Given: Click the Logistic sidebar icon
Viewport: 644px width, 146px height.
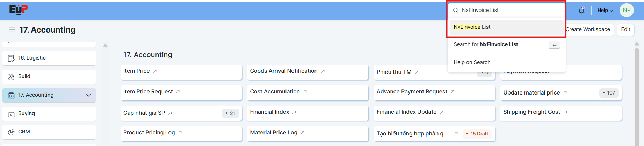Looking at the screenshot, I should (11, 58).
